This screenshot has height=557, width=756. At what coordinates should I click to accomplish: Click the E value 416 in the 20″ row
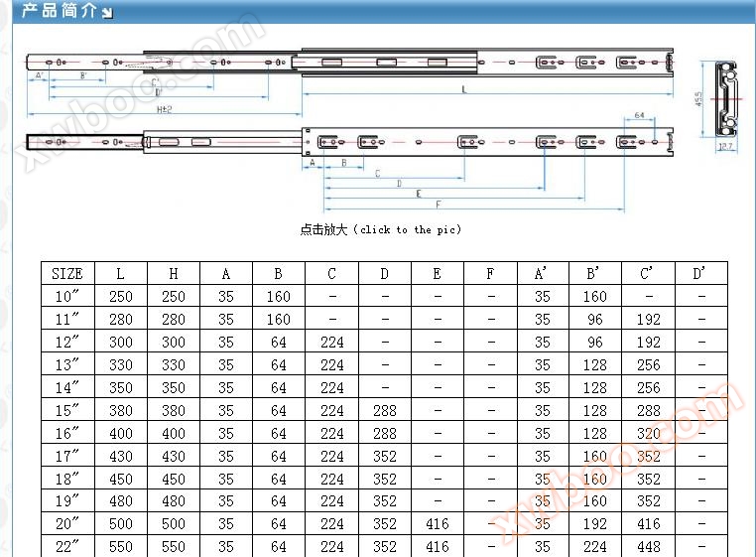[437, 524]
